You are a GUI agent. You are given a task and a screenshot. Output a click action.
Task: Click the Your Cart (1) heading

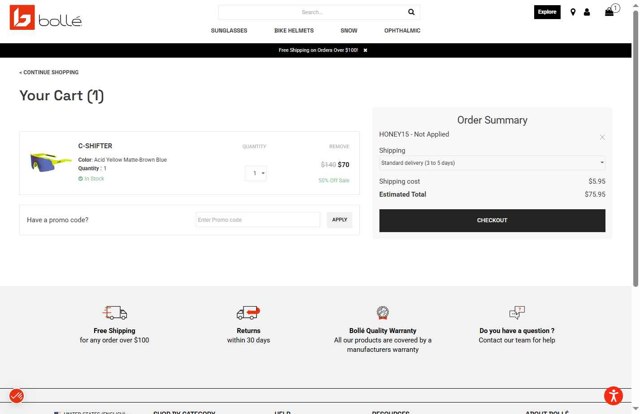(x=62, y=96)
